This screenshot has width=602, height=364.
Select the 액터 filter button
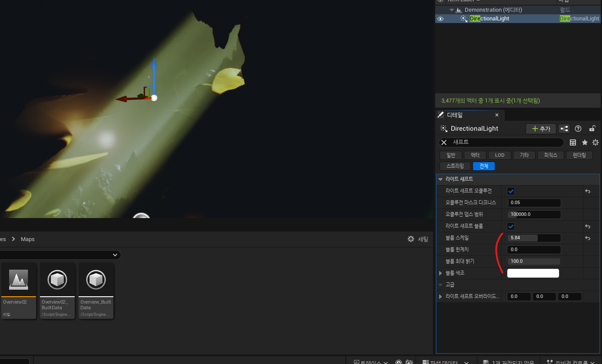coord(475,155)
